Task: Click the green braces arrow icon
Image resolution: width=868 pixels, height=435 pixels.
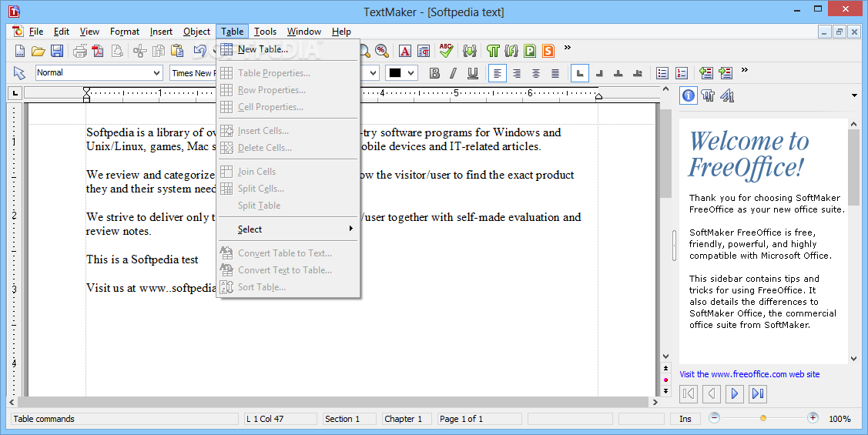Action: [x=470, y=52]
